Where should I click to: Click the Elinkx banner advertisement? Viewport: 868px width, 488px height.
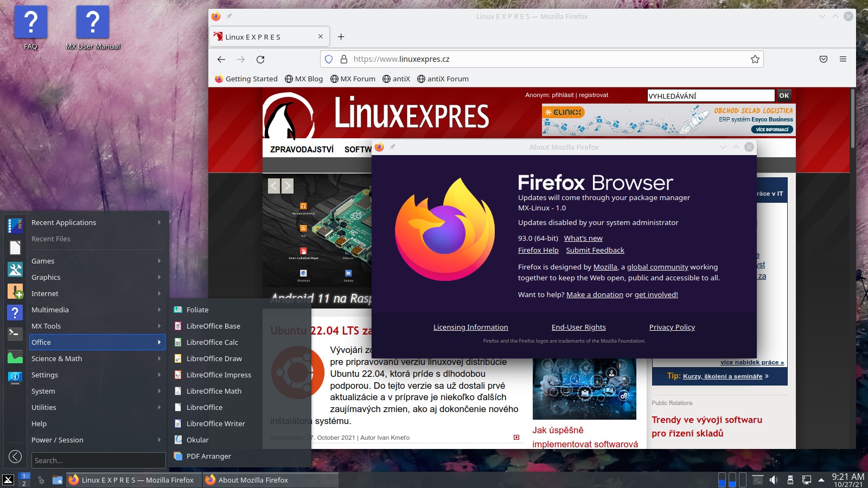(x=668, y=120)
